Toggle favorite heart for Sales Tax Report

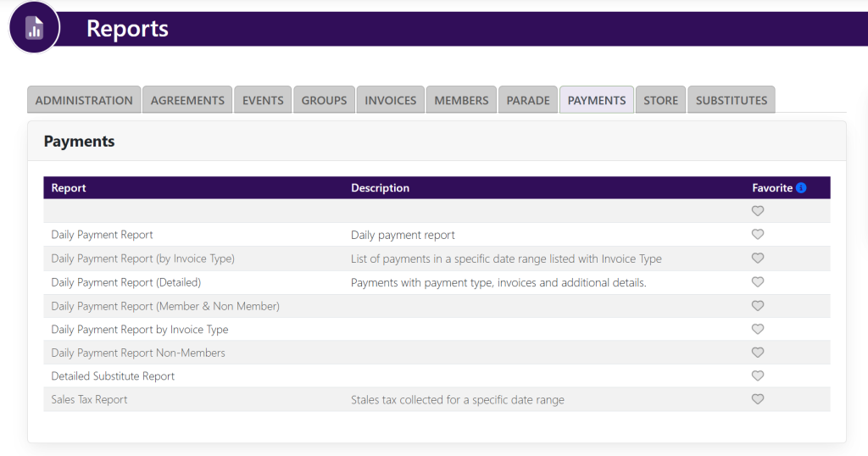pyautogui.click(x=758, y=399)
